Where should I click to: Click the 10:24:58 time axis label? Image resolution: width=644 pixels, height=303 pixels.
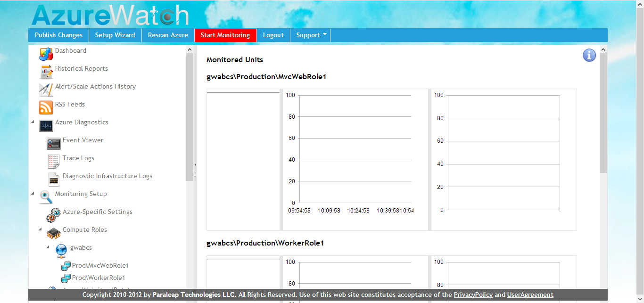[358, 211]
